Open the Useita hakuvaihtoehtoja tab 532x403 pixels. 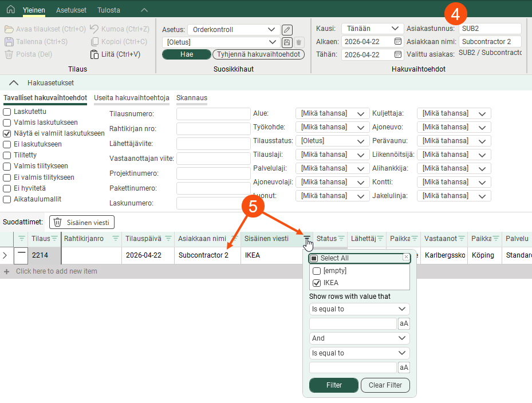click(132, 98)
